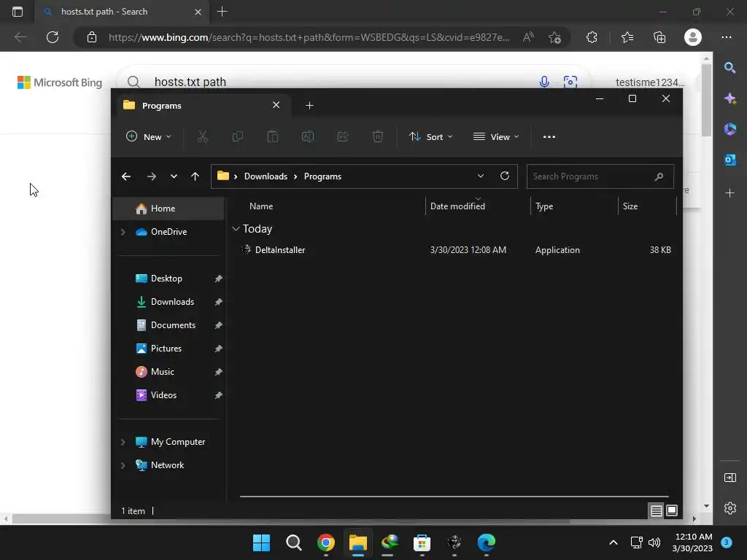Go forward in File Explorer
Viewport: 747px width, 560px height.
[152, 176]
